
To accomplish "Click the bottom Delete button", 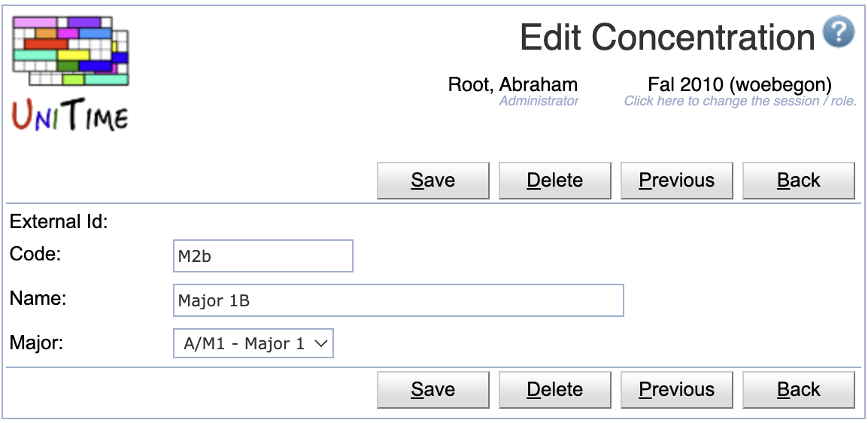I will [554, 389].
